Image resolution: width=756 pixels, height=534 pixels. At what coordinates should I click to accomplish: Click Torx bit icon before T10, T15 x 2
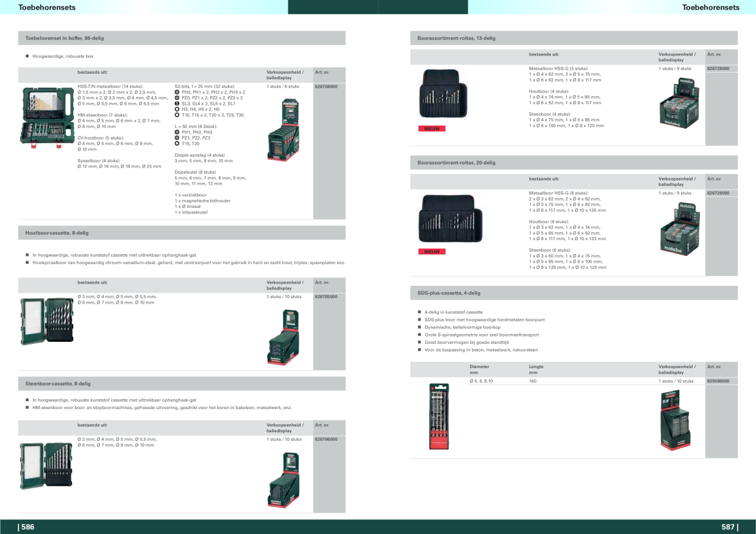(177, 115)
